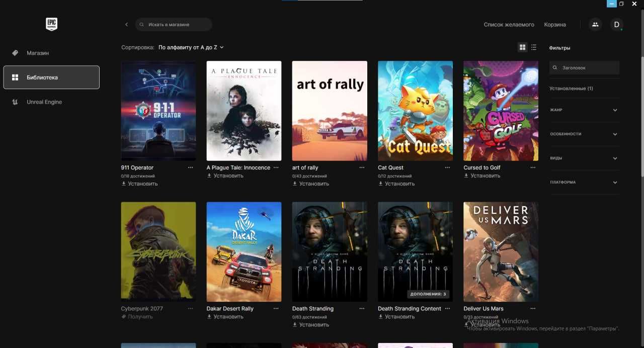Open the friends list icon

pos(595,24)
